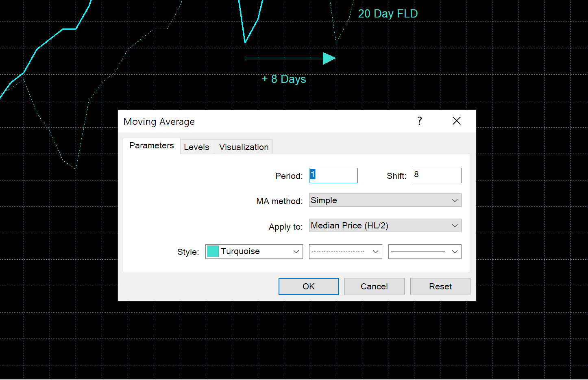Viewport: 588px width, 380px height.
Task: Select the Turquoise color swatch
Action: tap(212, 251)
